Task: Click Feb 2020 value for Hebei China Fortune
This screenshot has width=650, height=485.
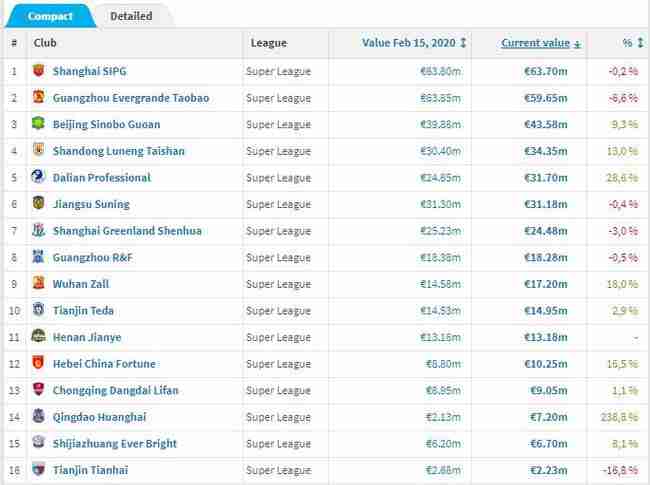Action: pyautogui.click(x=443, y=364)
